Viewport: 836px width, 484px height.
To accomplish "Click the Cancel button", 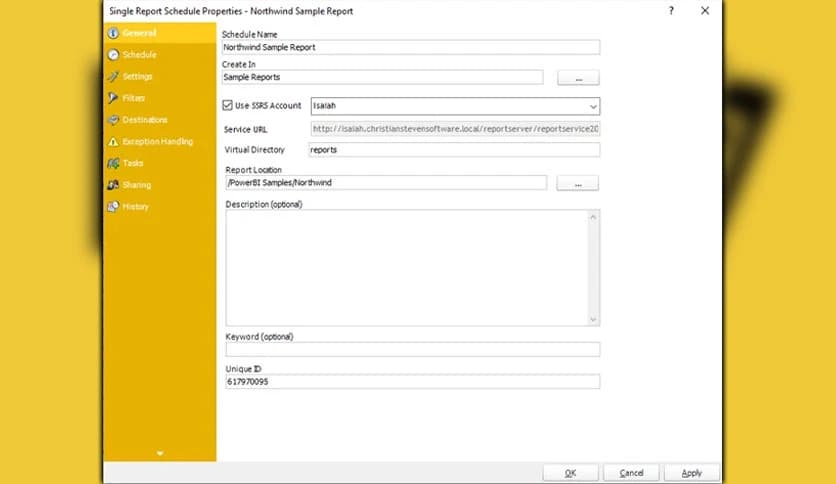I will tap(631, 473).
